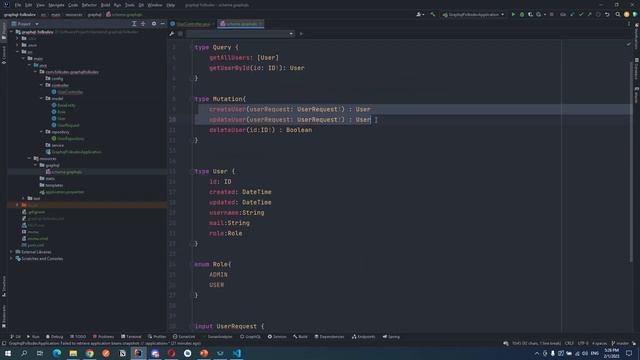Screen dimensions: 640x360
Task: Open the Run tool window
Action: point(33,337)
